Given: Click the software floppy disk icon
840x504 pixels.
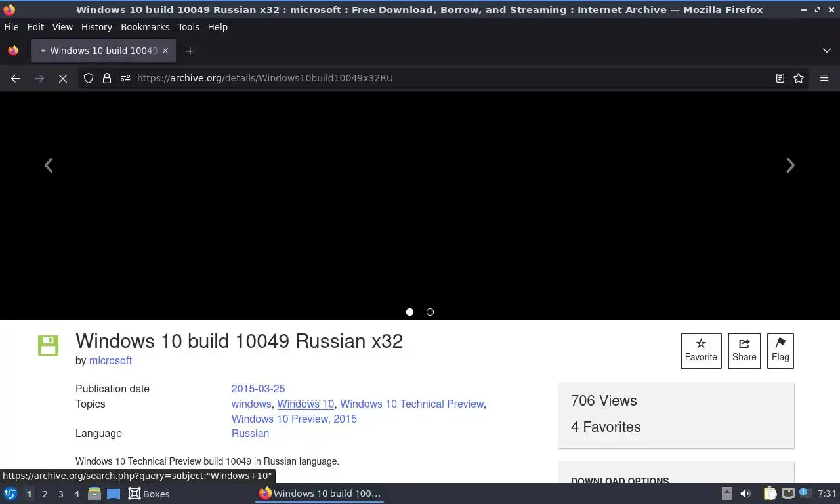Looking at the screenshot, I should (x=48, y=345).
